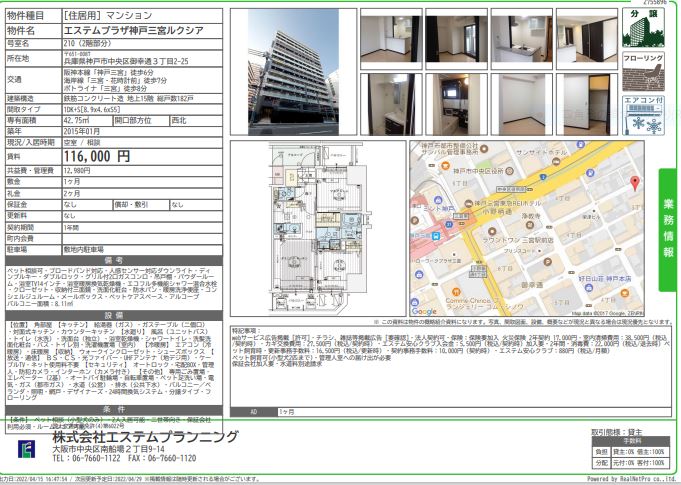This screenshot has height=485, width=681.
Task: Click the 敷地内駐車場 parking value
Action: [x=84, y=250]
